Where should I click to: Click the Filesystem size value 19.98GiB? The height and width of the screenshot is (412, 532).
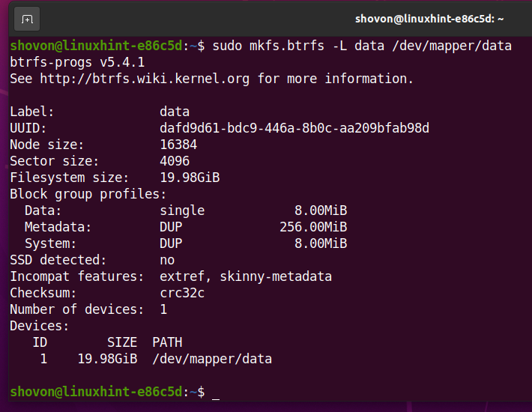click(190, 178)
